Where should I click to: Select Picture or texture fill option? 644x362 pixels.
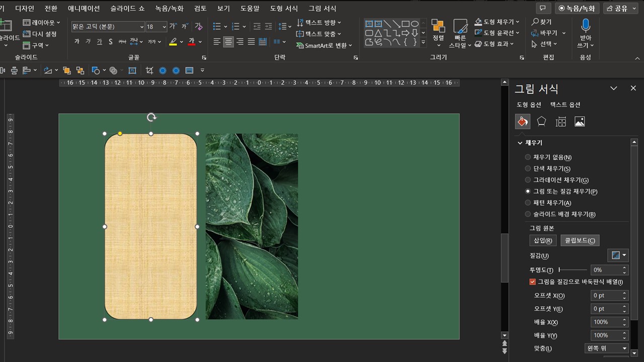click(x=561, y=192)
